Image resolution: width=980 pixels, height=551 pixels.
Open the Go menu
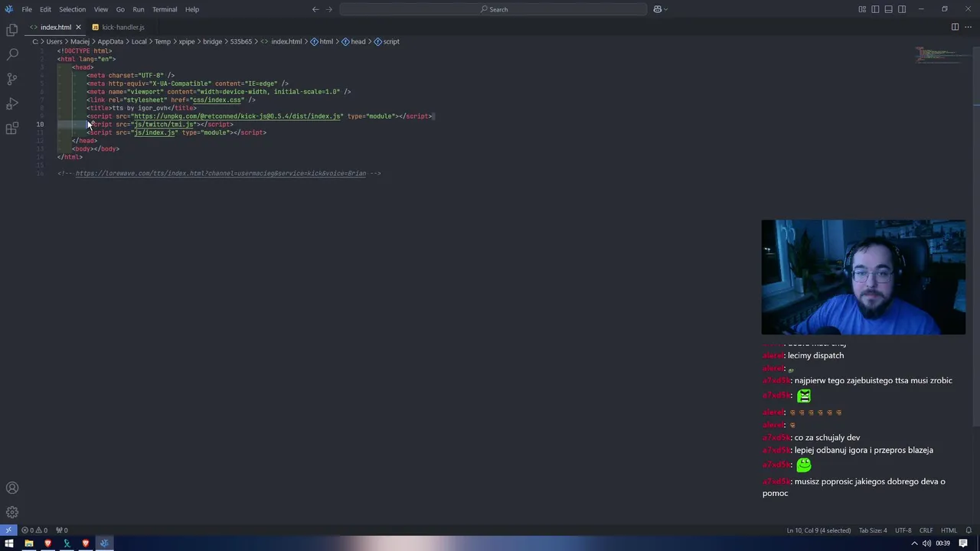[120, 9]
